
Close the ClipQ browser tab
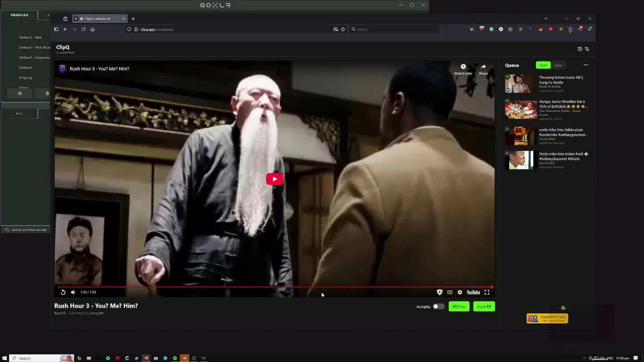(123, 19)
